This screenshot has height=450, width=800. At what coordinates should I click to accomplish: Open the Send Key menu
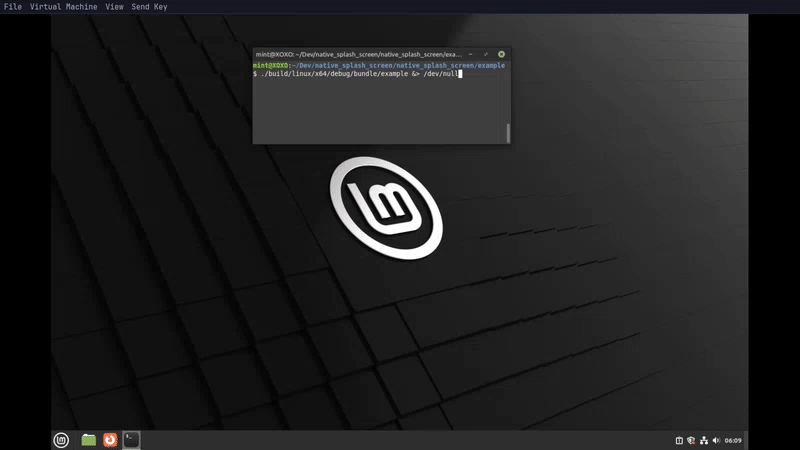[x=149, y=7]
